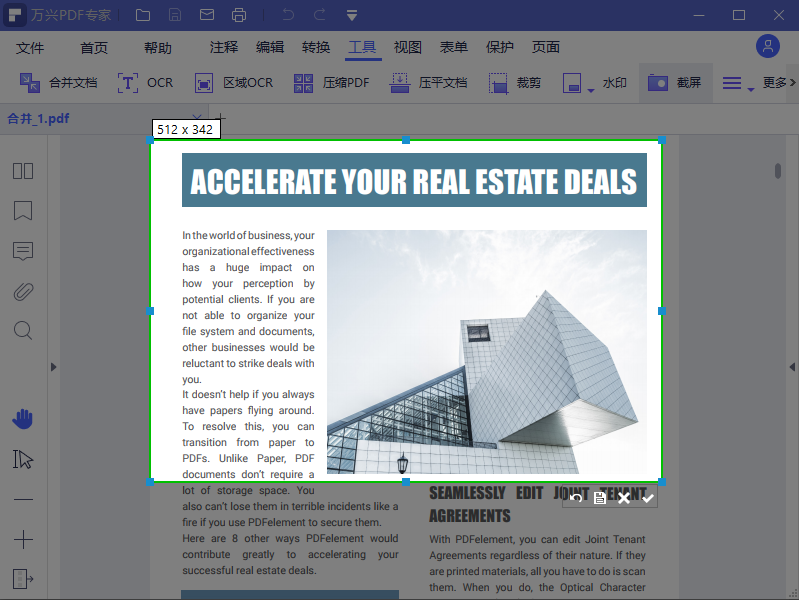This screenshot has height=600, width=799.
Task: Open the bookmarks panel icon
Action: coord(23,211)
